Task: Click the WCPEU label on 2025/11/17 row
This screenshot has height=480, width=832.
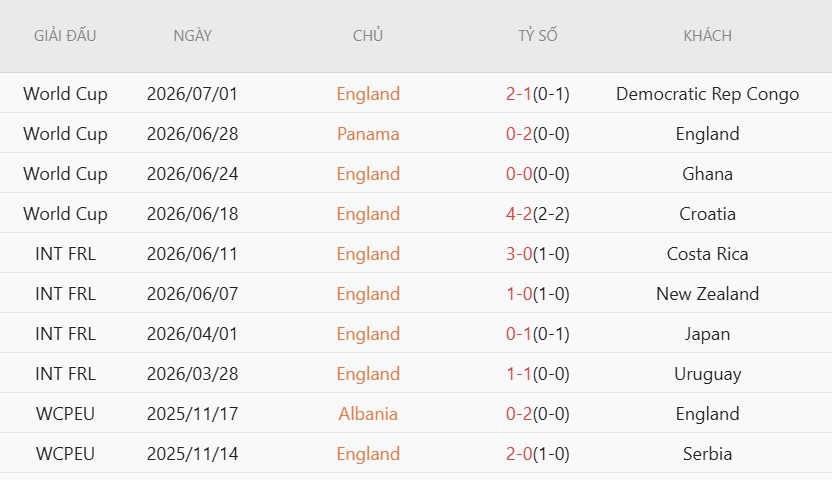Action: coord(65,414)
